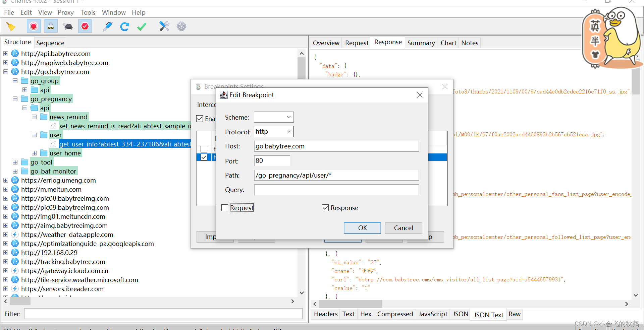This screenshot has height=330, width=644.
Task: Uncheck the selected breakpoint row checkbox
Action: [204, 157]
